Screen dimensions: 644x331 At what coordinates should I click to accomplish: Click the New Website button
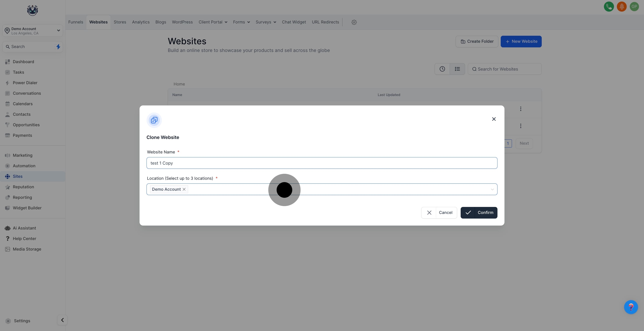(x=521, y=41)
